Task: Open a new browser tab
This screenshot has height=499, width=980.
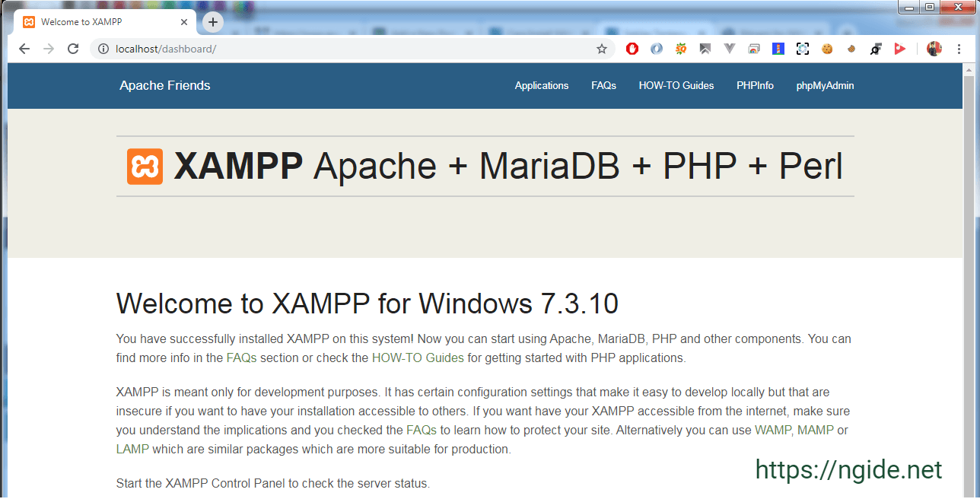Action: click(x=213, y=22)
